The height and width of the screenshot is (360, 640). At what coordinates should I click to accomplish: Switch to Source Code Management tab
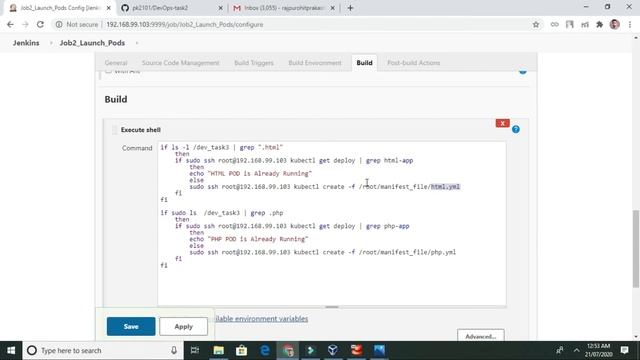click(x=180, y=63)
